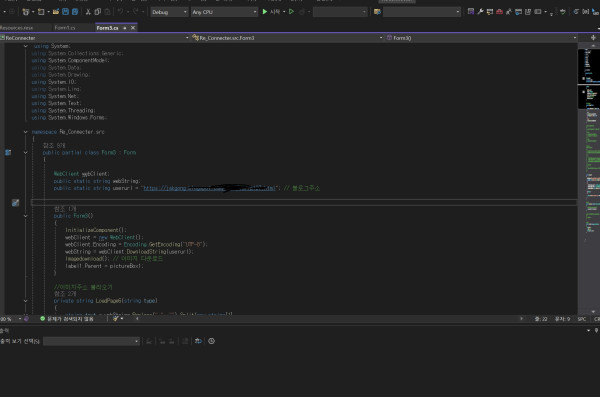Toggle the Output timestamp clock icon

point(212,341)
